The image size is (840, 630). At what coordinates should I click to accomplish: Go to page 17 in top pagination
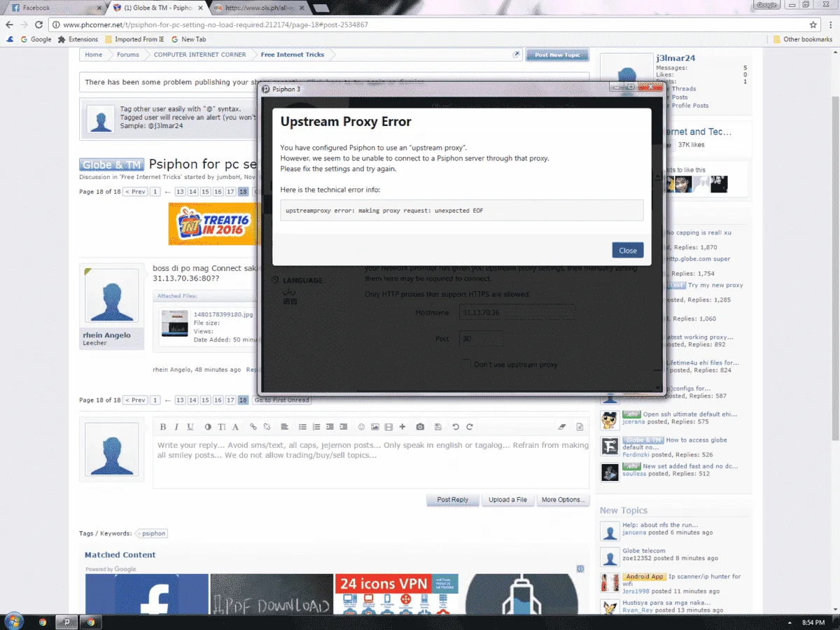[x=230, y=192]
